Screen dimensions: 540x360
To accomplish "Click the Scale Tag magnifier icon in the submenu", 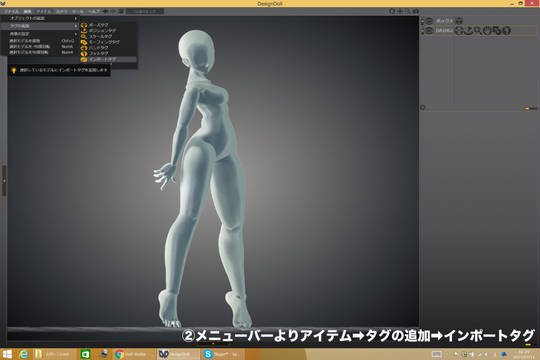I will (x=84, y=36).
